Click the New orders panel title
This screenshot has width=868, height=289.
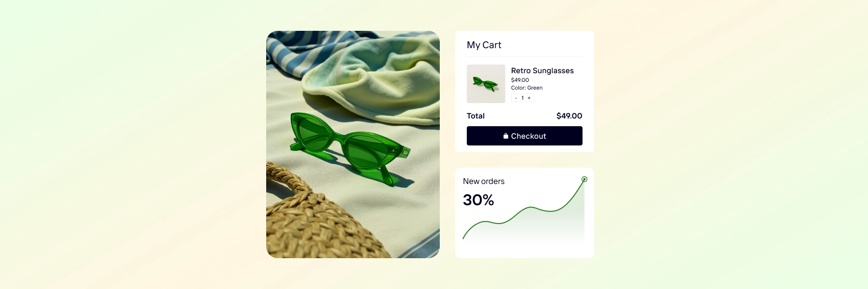484,181
